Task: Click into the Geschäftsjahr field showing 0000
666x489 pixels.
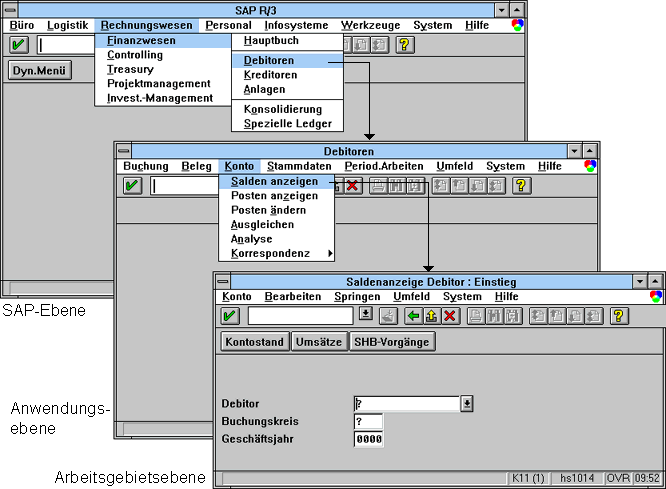Action: pos(368,439)
